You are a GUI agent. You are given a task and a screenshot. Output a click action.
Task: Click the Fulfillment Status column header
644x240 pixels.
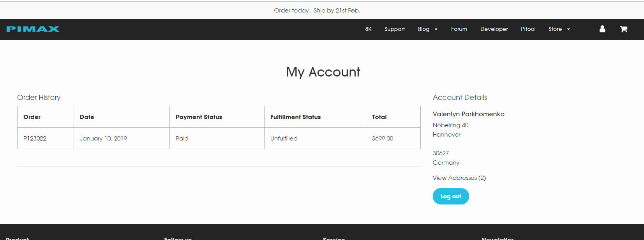coord(295,117)
